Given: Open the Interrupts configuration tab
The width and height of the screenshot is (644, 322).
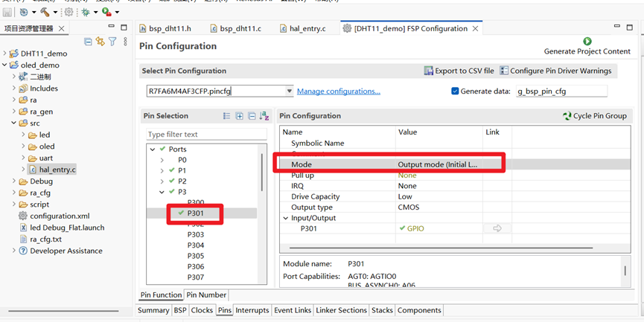Looking at the screenshot, I should pos(252,310).
